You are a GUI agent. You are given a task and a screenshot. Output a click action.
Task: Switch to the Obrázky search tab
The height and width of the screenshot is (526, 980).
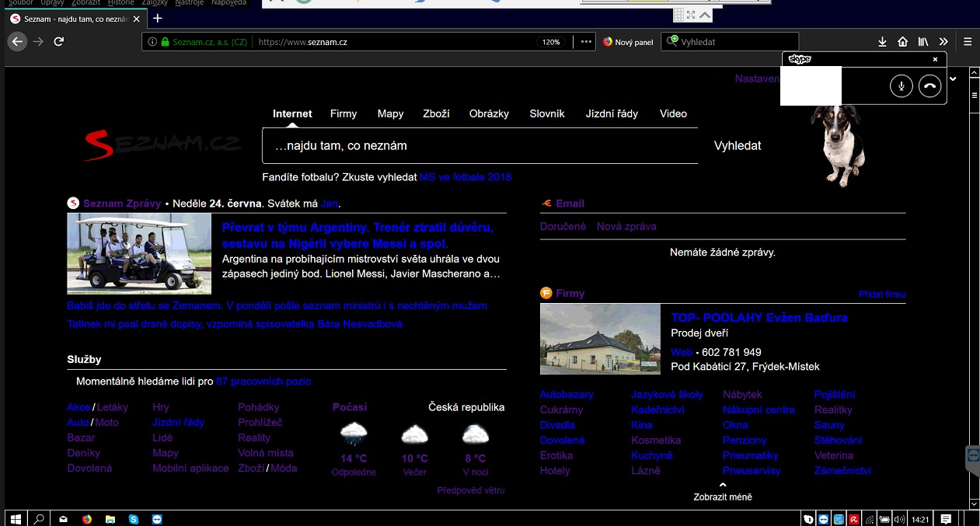pyautogui.click(x=489, y=113)
